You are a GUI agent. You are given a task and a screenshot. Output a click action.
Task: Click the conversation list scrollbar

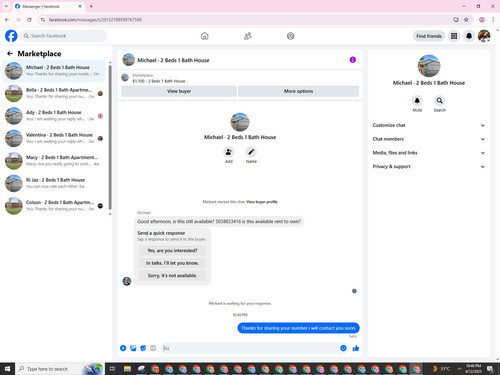pyautogui.click(x=110, y=137)
